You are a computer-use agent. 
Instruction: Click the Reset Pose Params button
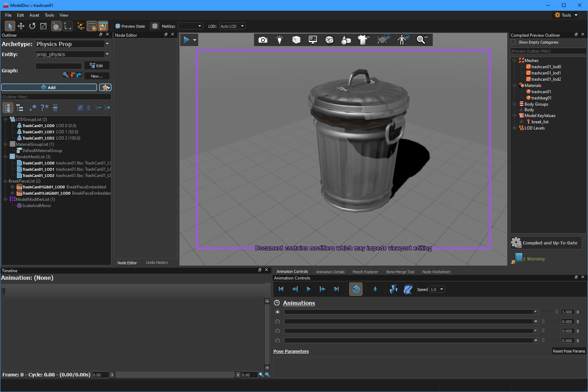569,351
